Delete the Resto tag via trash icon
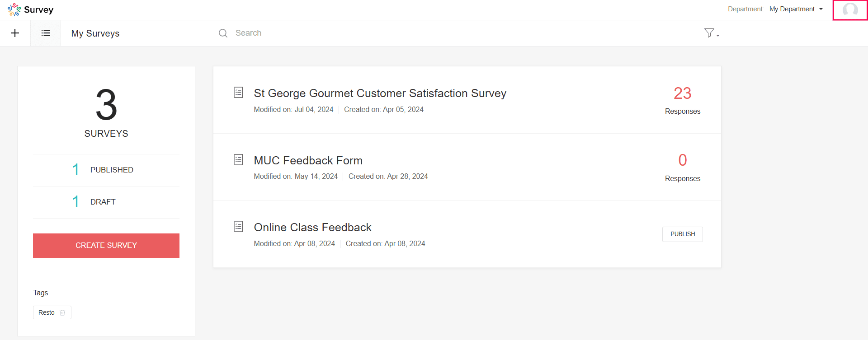The height and width of the screenshot is (340, 868). 62,312
